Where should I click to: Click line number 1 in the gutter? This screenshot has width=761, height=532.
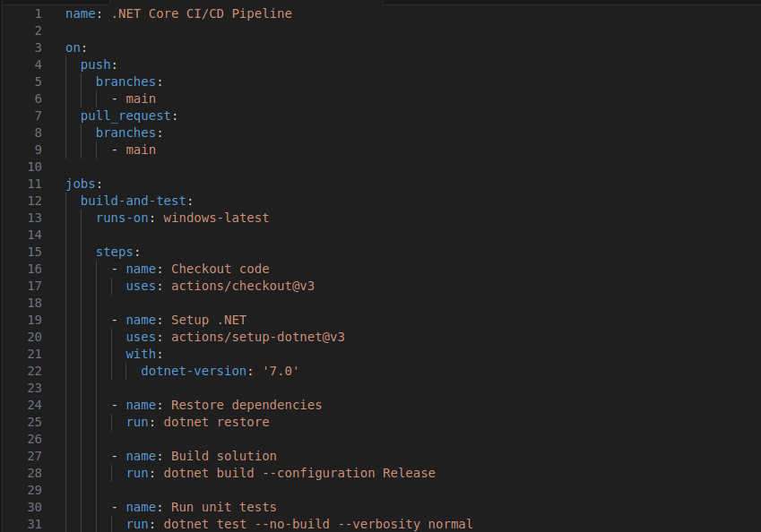[x=38, y=14]
